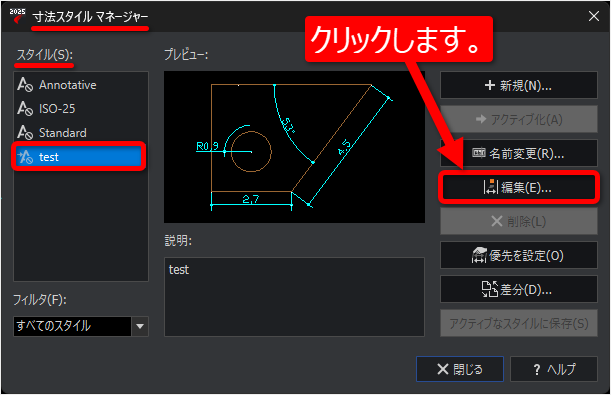Click the 優先を設定(O) button
This screenshot has width=611, height=395.
pos(519,255)
